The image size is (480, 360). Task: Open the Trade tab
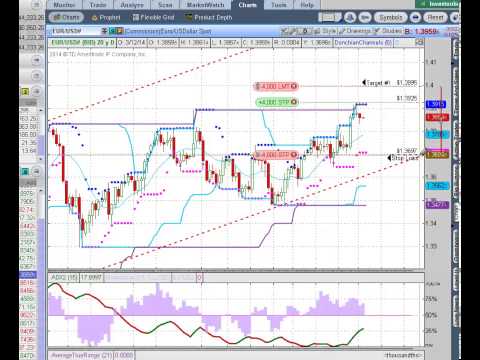(x=98, y=5)
